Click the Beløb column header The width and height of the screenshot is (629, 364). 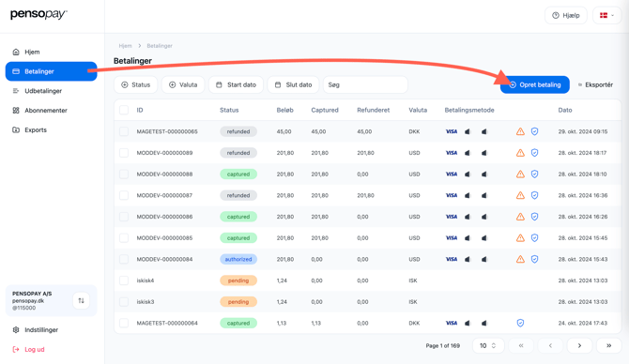[x=284, y=111]
